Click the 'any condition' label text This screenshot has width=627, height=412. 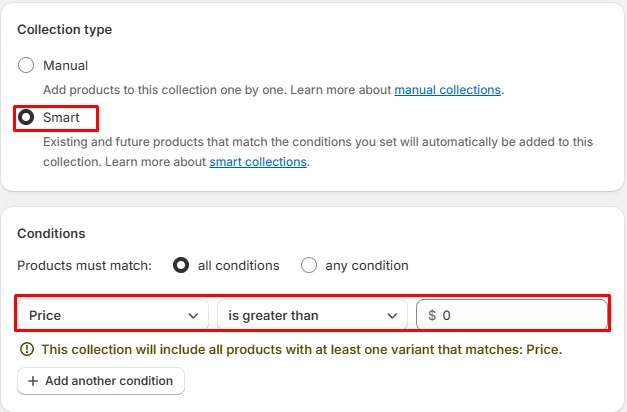click(x=367, y=266)
